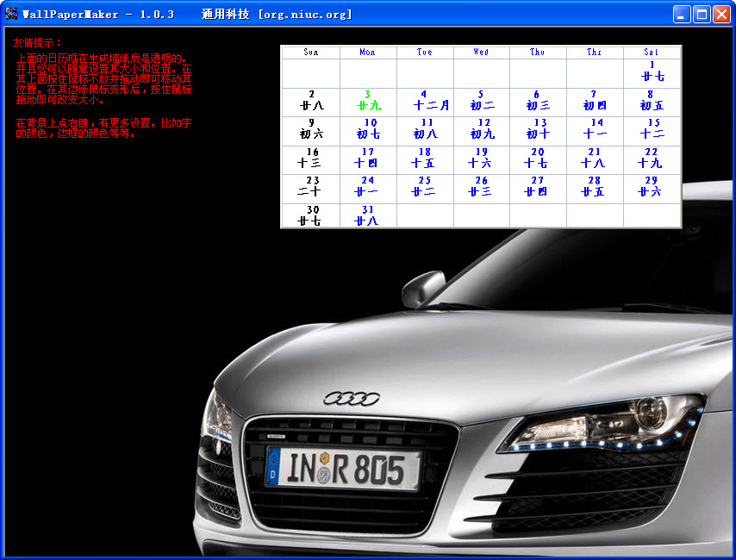736x560 pixels.
Task: Select day 6 初三 calendar cell
Action: (538, 102)
